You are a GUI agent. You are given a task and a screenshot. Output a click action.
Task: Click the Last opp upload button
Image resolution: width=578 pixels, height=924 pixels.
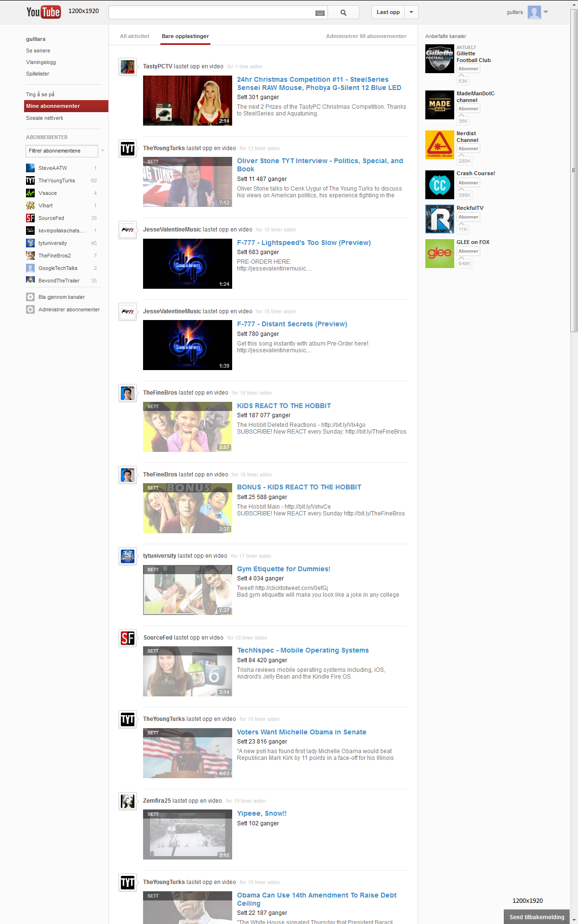click(388, 13)
